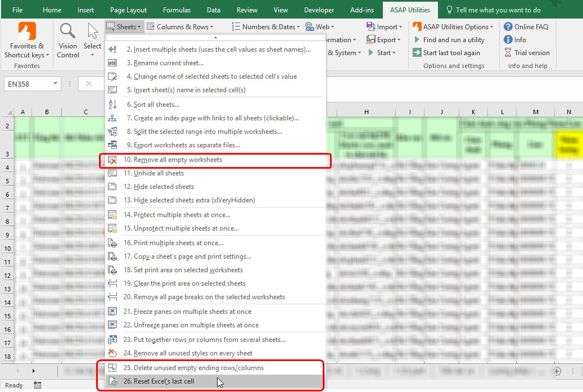Screen dimensions: 583x392
Task: Switch to Page Layout tab
Action: click(128, 10)
